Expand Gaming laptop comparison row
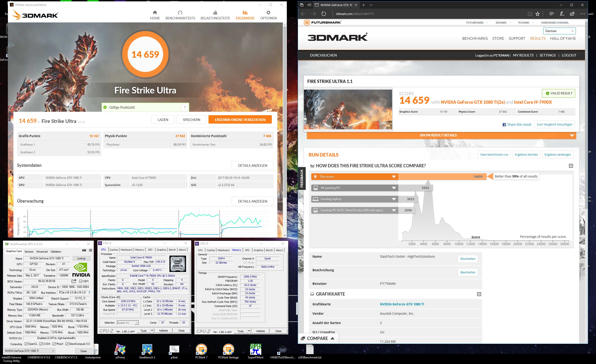596x364 pixels. coord(394,199)
